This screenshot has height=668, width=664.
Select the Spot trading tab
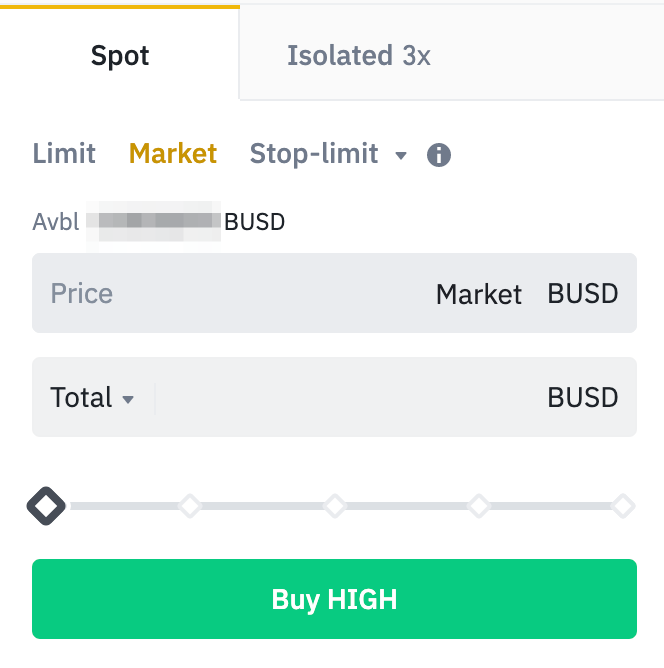[120, 55]
